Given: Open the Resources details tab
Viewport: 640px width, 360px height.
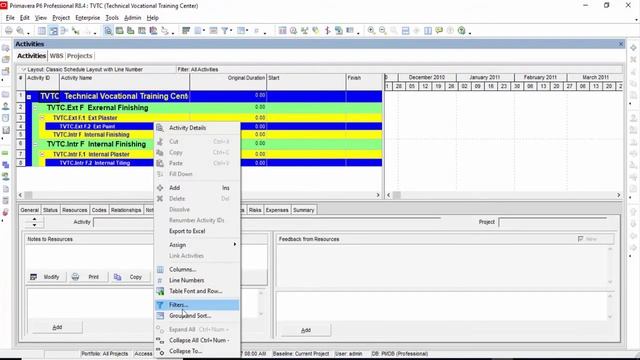Looking at the screenshot, I should (x=75, y=210).
